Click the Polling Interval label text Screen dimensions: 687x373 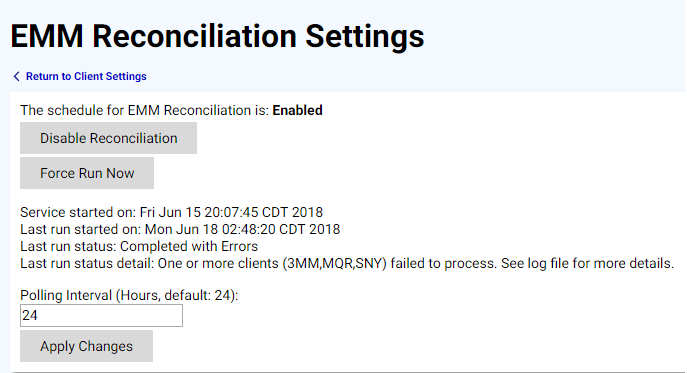(x=129, y=295)
